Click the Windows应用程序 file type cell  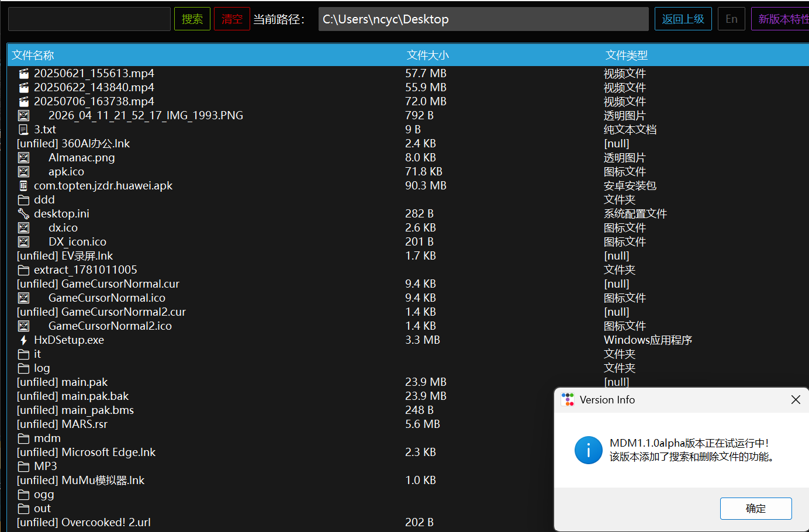point(648,340)
